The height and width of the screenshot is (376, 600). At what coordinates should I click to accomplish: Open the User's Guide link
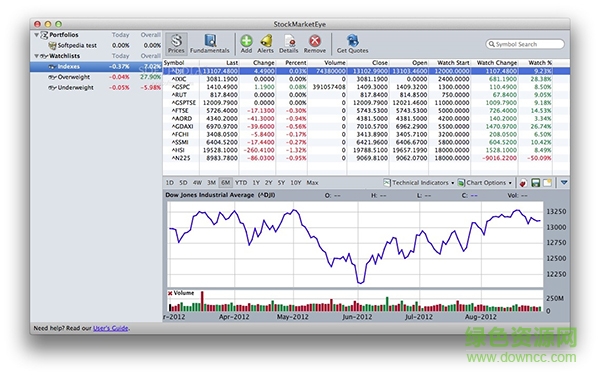[x=111, y=328]
